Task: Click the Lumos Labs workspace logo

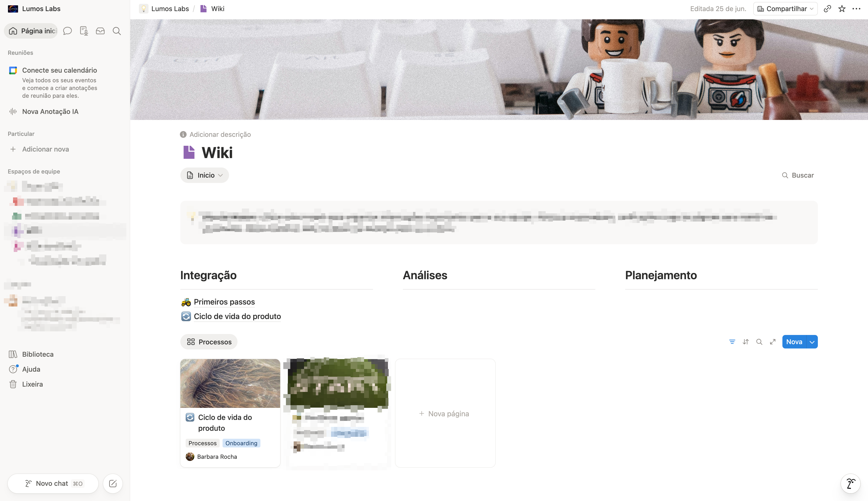Action: pyautogui.click(x=13, y=9)
